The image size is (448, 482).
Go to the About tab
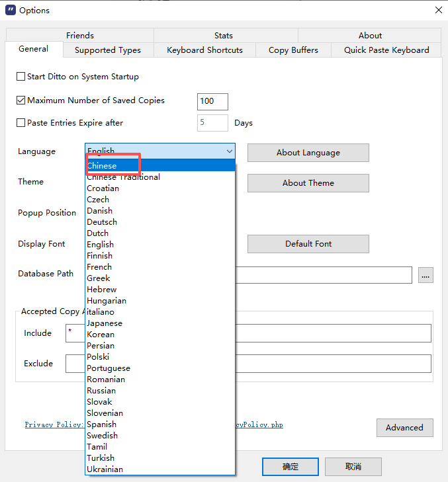pos(370,35)
